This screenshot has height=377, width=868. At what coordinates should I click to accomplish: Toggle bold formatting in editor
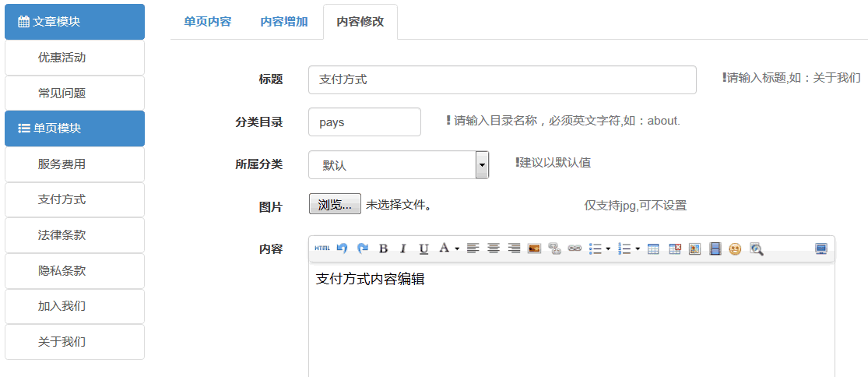[x=383, y=248]
